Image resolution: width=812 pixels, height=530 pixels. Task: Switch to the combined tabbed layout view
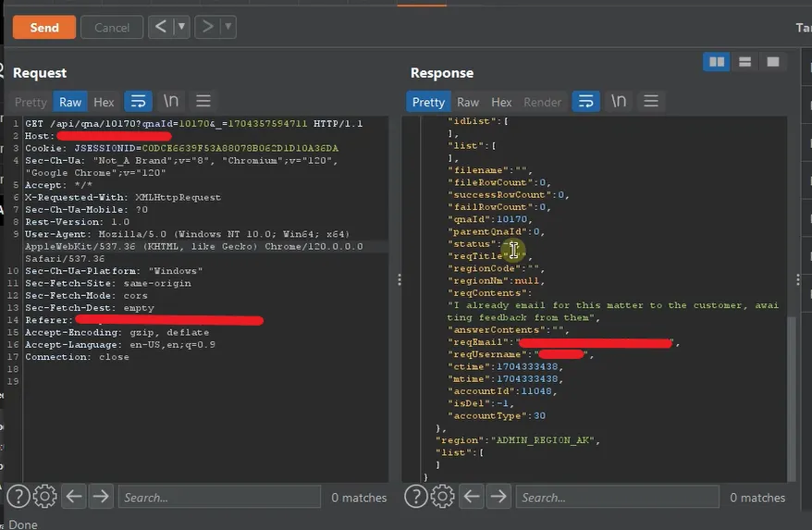(773, 62)
